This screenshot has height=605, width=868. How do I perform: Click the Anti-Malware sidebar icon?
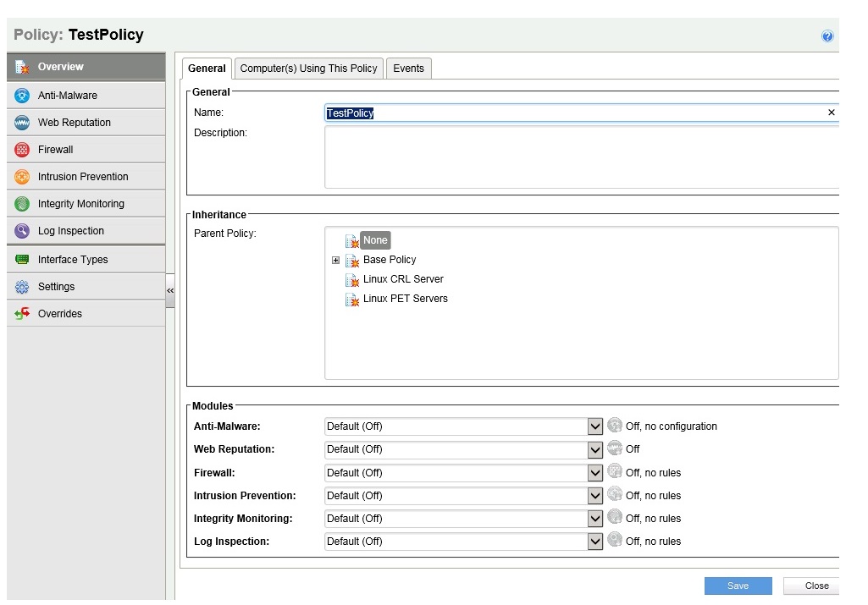coord(22,96)
